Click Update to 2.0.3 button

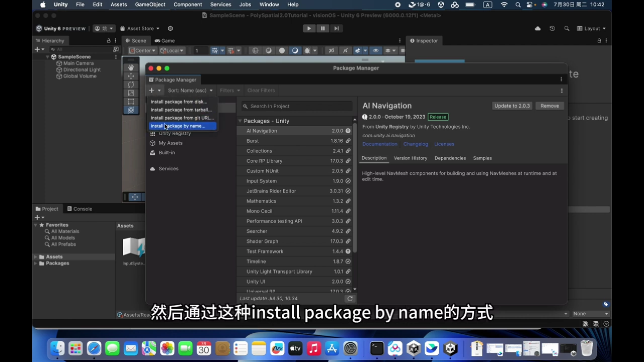click(512, 106)
